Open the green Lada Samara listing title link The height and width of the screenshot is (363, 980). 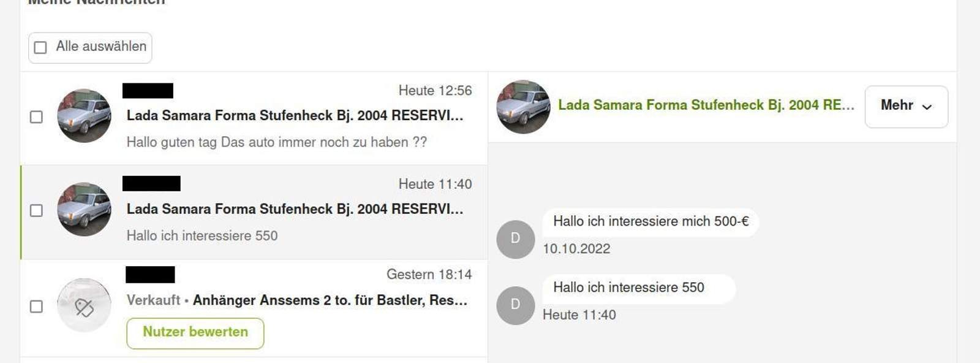[706, 105]
